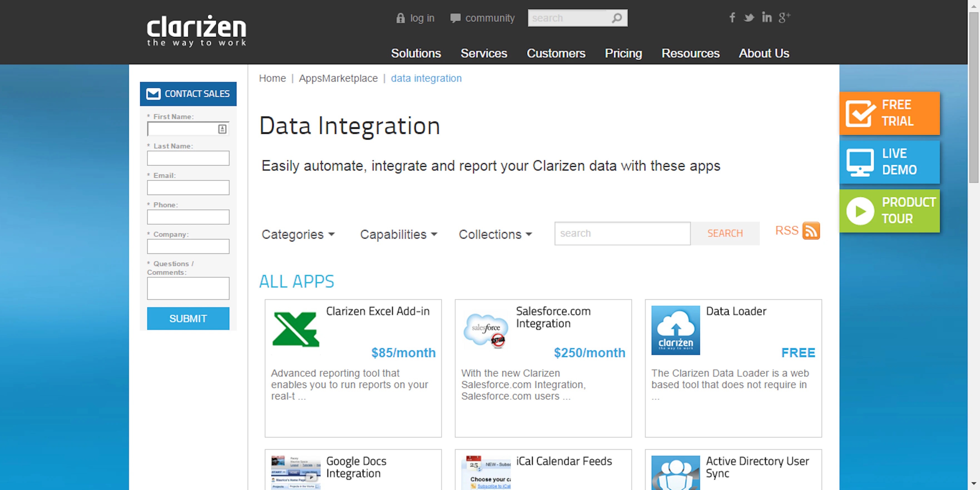Click the contact card icon in First Name field
The width and height of the screenshot is (980, 490).
pyautogui.click(x=222, y=129)
